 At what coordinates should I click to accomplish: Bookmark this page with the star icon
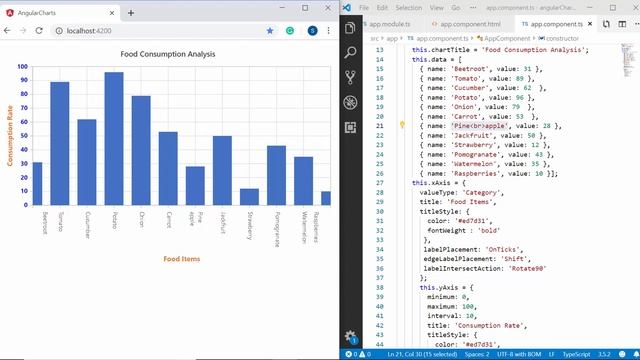pyautogui.click(x=270, y=31)
